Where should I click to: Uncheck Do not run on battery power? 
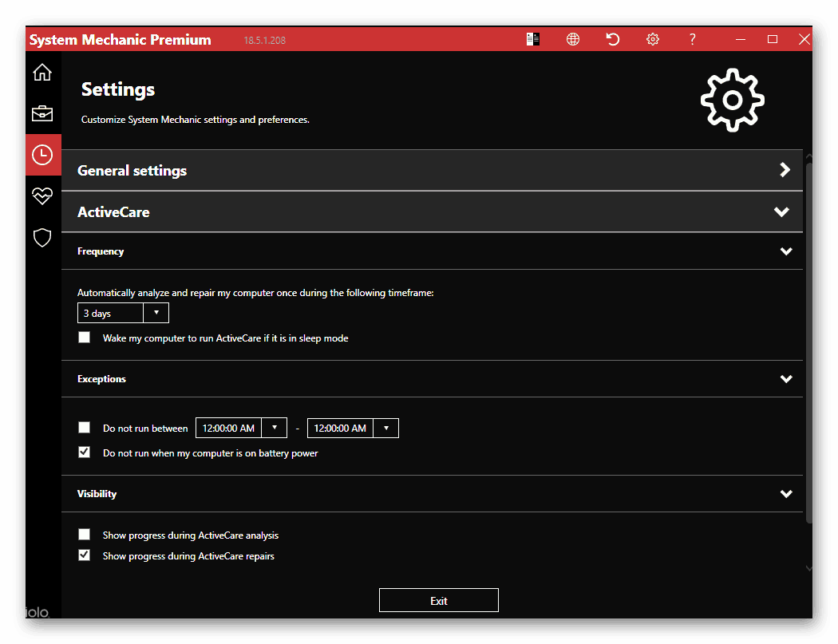tap(84, 452)
